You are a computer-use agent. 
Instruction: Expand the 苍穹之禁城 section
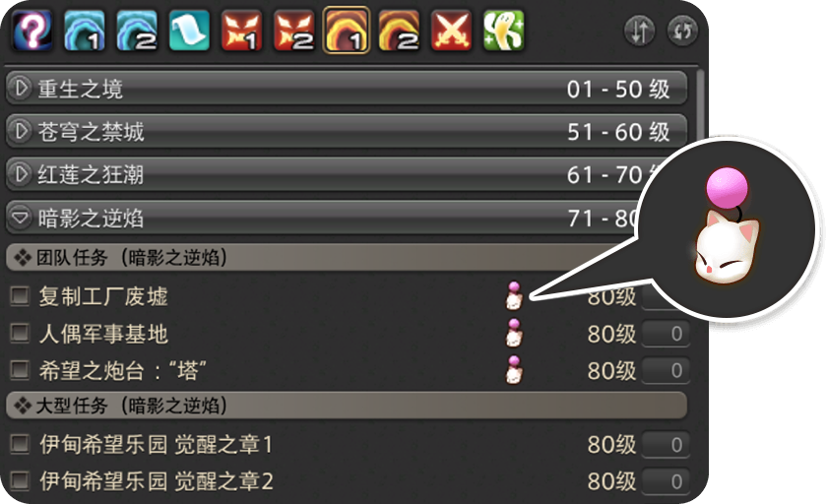click(x=347, y=131)
